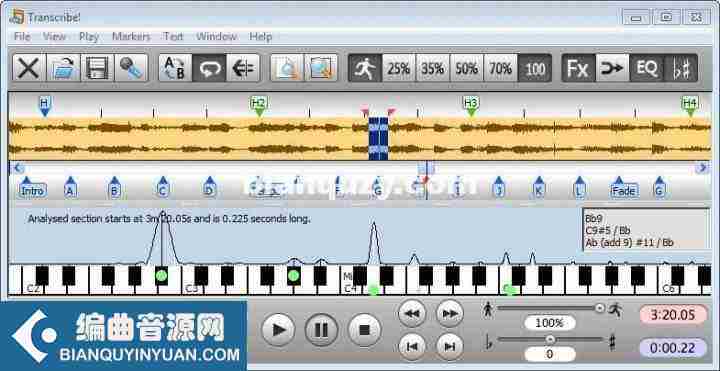Image resolution: width=720 pixels, height=371 pixels.
Task: Select the H3 section marker
Action: (x=471, y=106)
